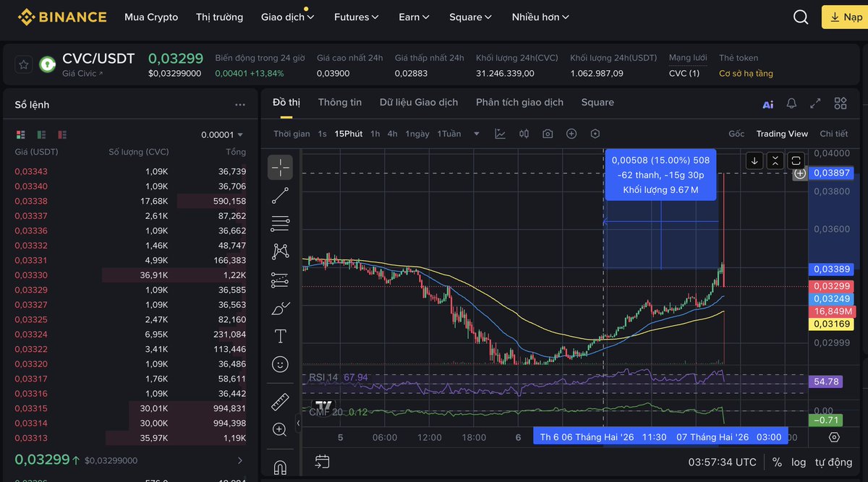Expand the Nhiều hơn menu
868x482 pixels.
(540, 17)
